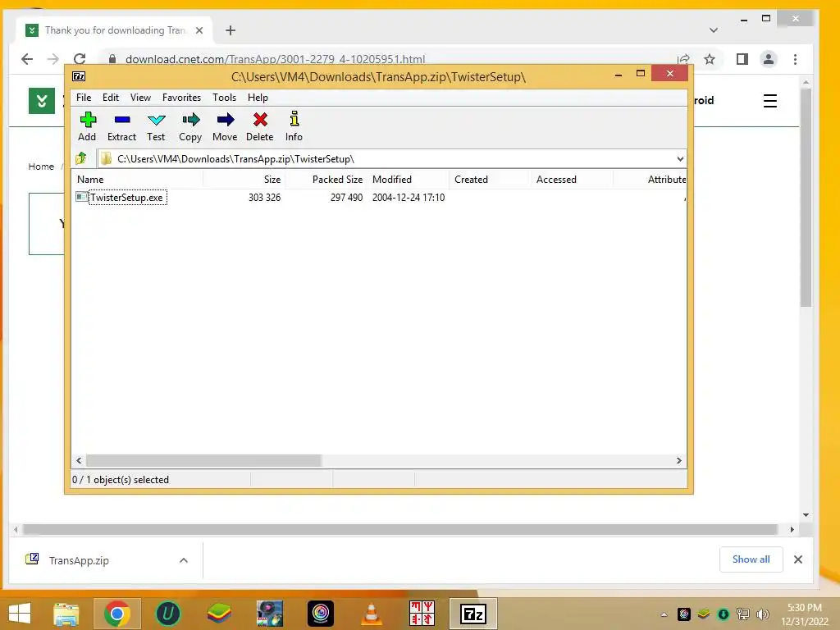The width and height of the screenshot is (840, 630).
Task: Open the View menu in 7-Zip
Action: (140, 98)
